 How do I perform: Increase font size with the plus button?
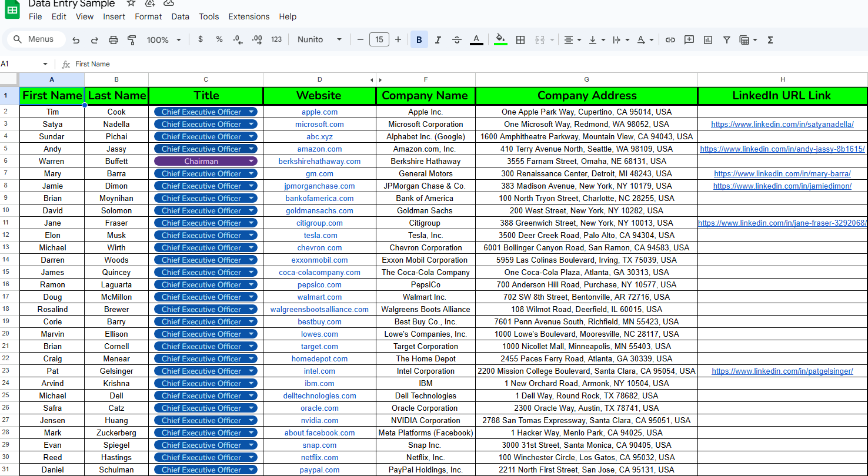pyautogui.click(x=398, y=39)
